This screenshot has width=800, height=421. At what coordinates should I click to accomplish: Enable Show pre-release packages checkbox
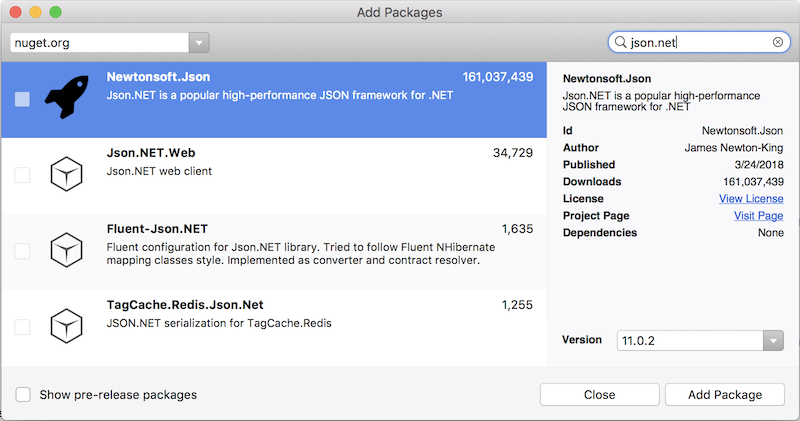(23, 394)
